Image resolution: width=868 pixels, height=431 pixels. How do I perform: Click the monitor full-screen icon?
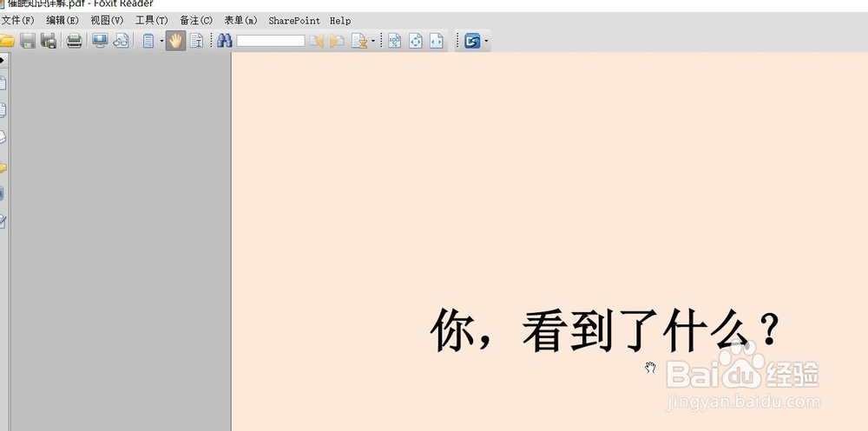pyautogui.click(x=100, y=41)
